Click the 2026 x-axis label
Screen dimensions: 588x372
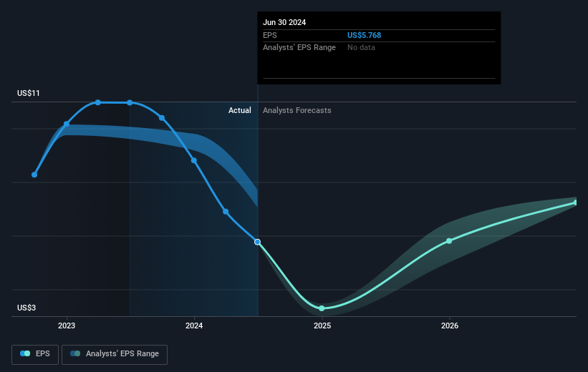[450, 326]
